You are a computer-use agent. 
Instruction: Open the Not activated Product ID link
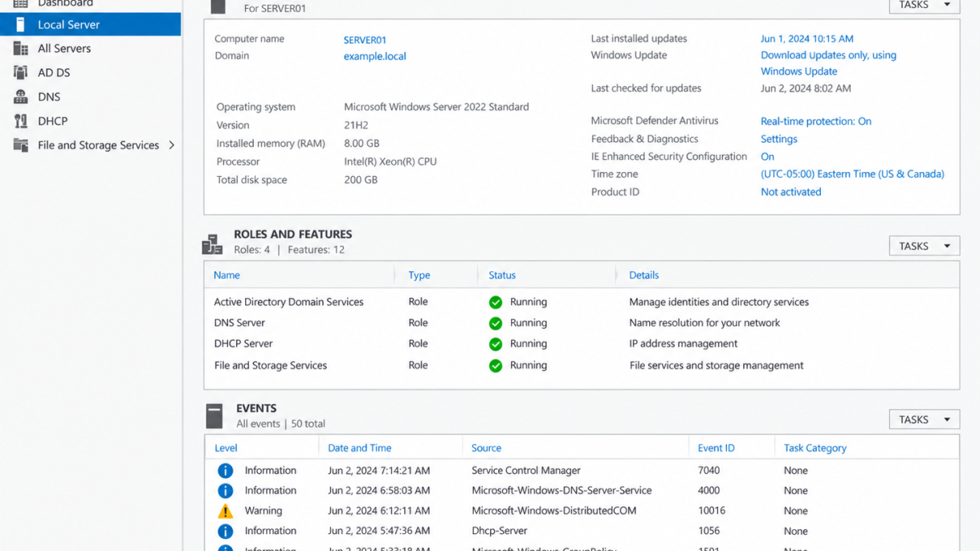[x=790, y=192]
